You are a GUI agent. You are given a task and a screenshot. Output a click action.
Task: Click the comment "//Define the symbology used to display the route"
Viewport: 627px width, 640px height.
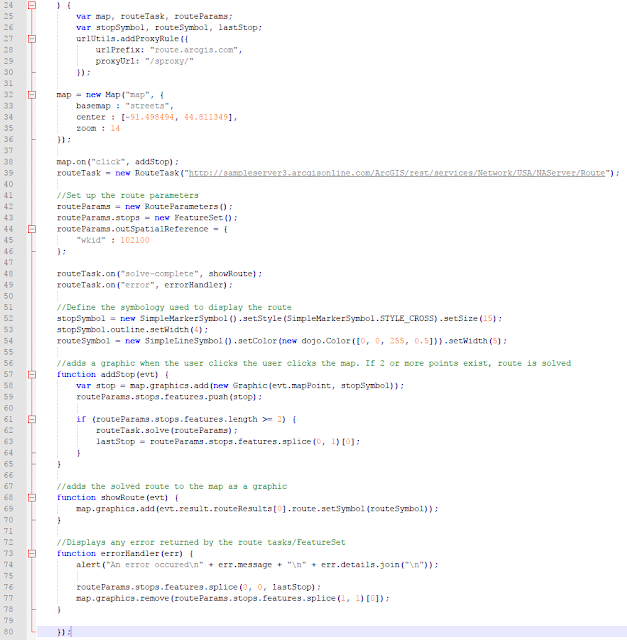pos(174,307)
